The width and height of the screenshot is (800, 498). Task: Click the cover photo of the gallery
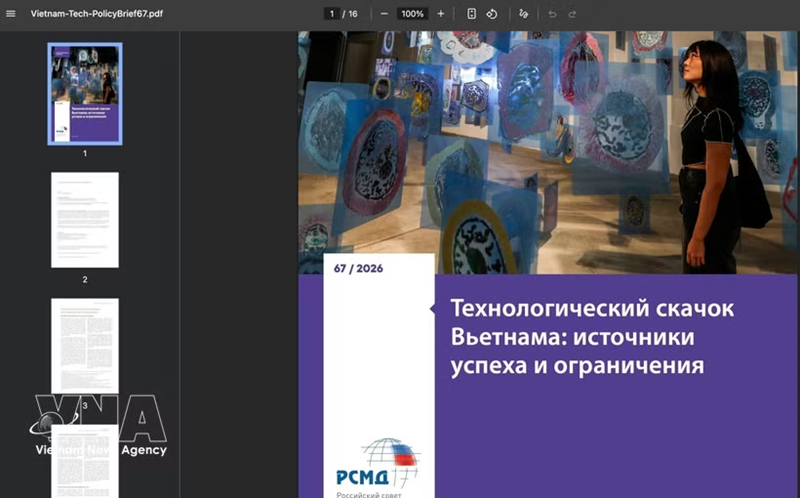[547, 152]
